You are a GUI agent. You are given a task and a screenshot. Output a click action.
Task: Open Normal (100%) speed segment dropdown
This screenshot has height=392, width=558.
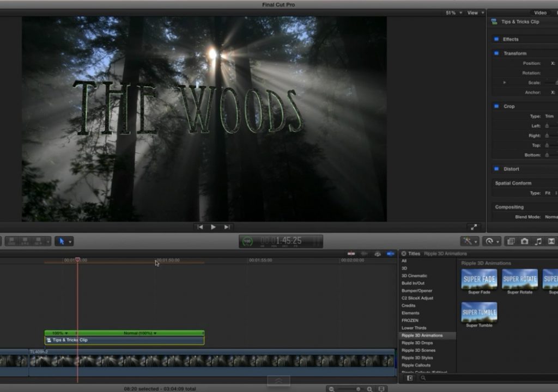(140, 333)
